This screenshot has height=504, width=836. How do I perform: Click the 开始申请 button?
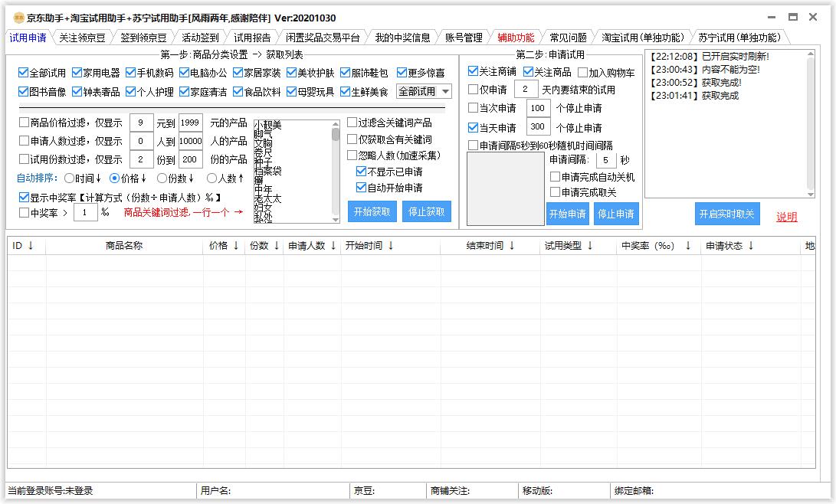pyautogui.click(x=568, y=214)
